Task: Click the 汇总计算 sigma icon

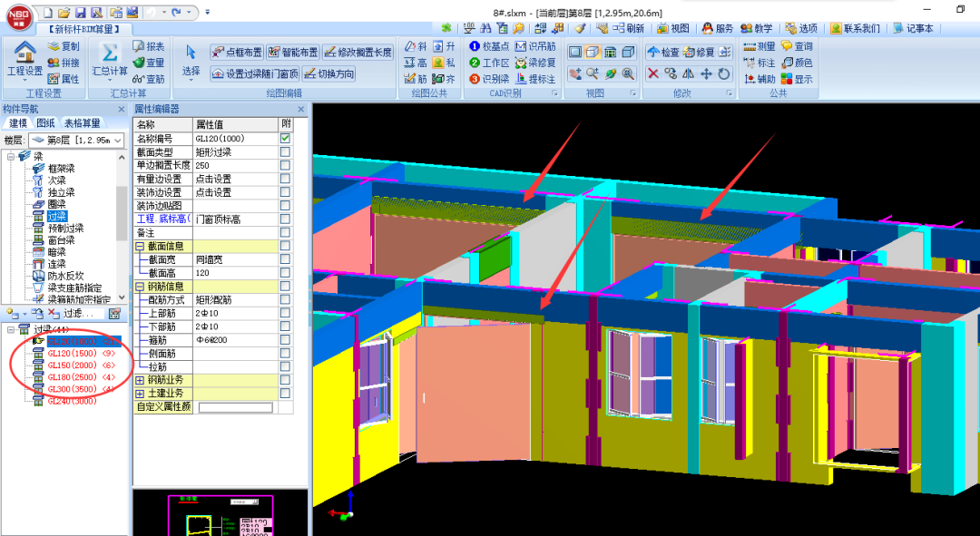Action: pyautogui.click(x=110, y=52)
